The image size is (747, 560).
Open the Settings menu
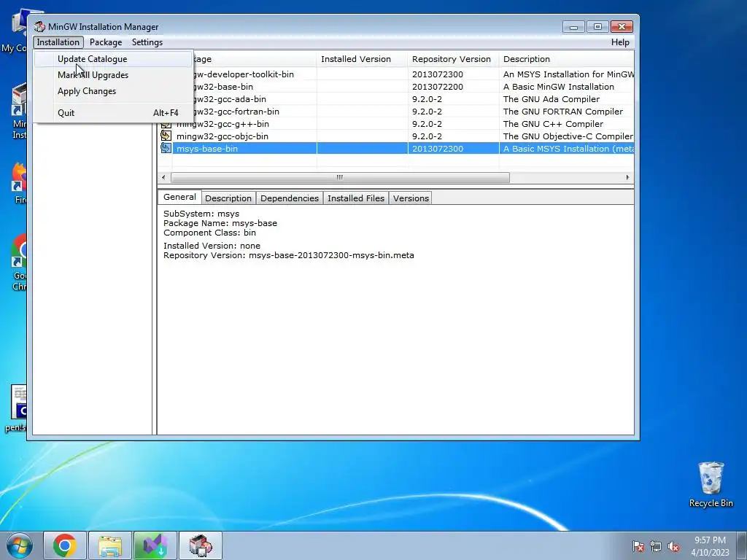(x=147, y=42)
